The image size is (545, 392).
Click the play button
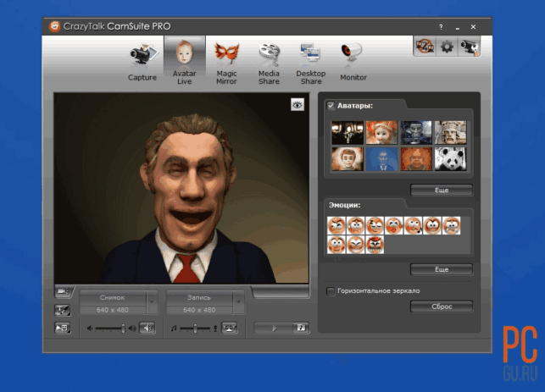pyautogui.click(x=275, y=328)
